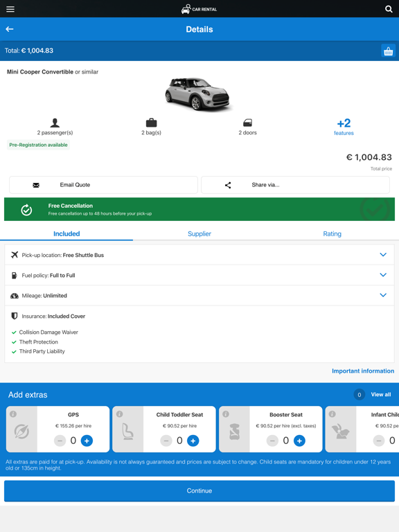399x532 pixels.
Task: Show the +2 features
Action: (344, 127)
